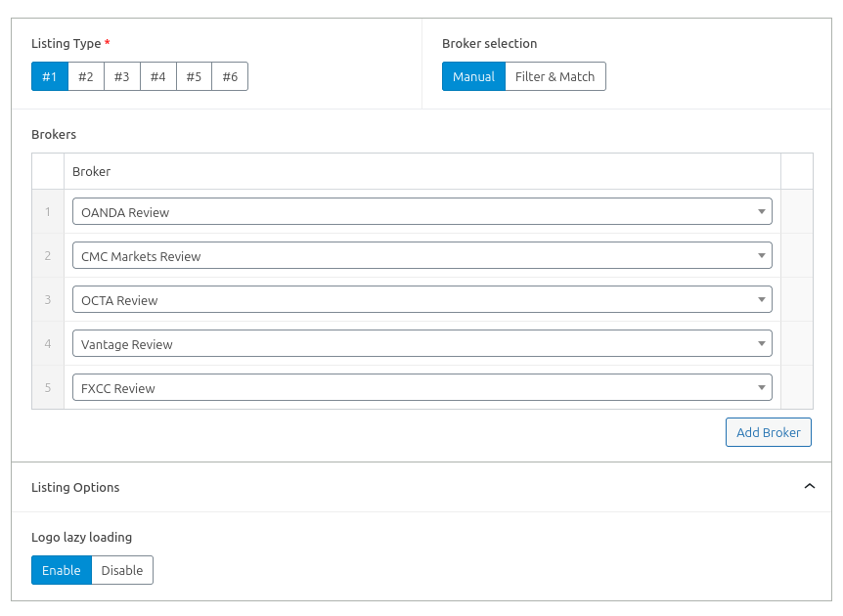Choose listing type #3
The width and height of the screenshot is (843, 616).
[x=121, y=76]
